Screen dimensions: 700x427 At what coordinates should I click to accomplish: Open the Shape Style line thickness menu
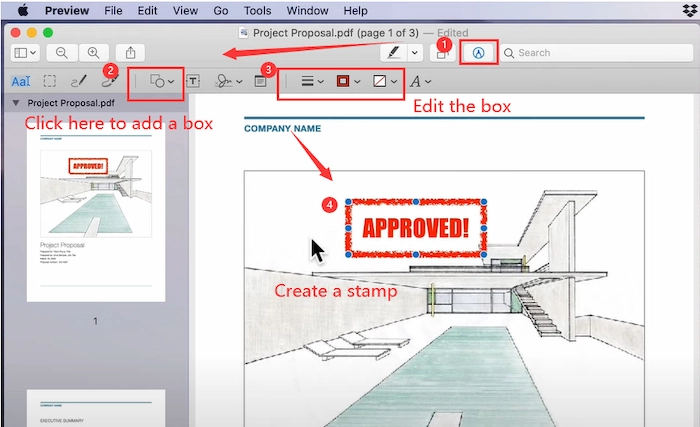click(313, 81)
